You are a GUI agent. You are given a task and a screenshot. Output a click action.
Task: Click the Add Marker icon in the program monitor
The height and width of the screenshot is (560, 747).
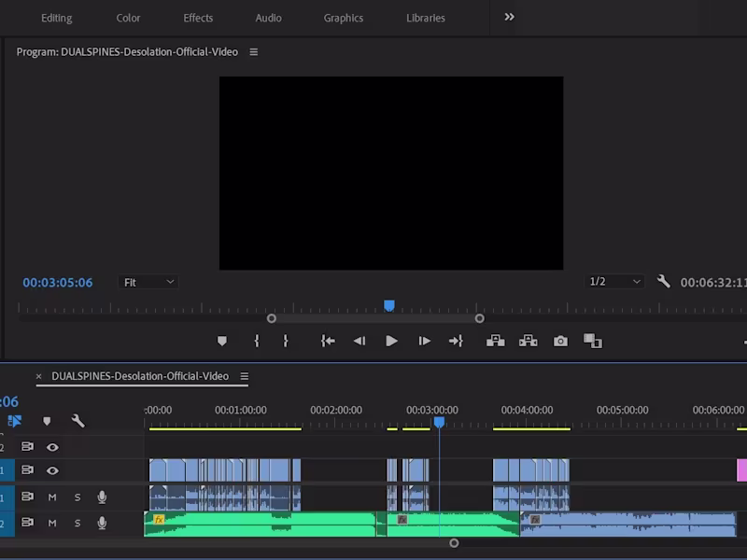(x=222, y=341)
